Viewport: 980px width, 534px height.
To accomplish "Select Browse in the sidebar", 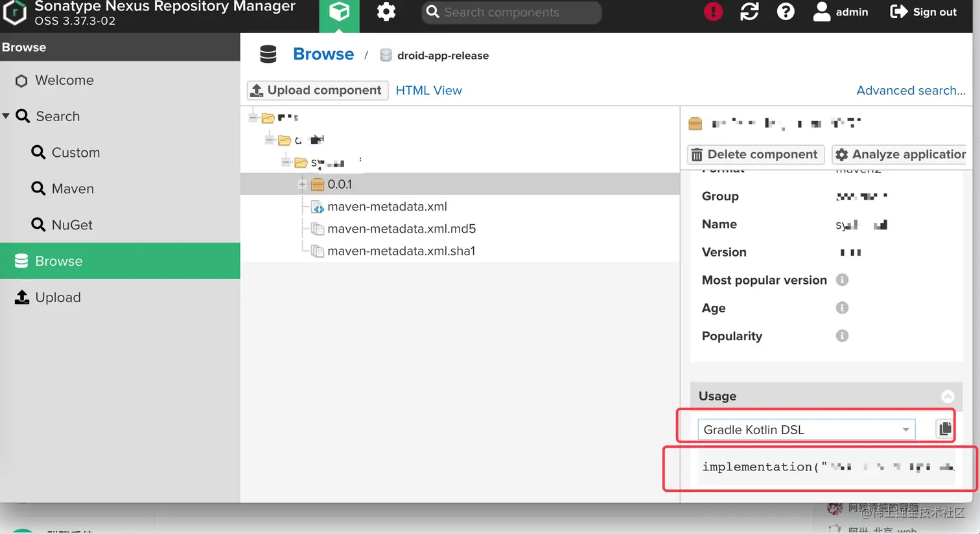I will pos(120,261).
